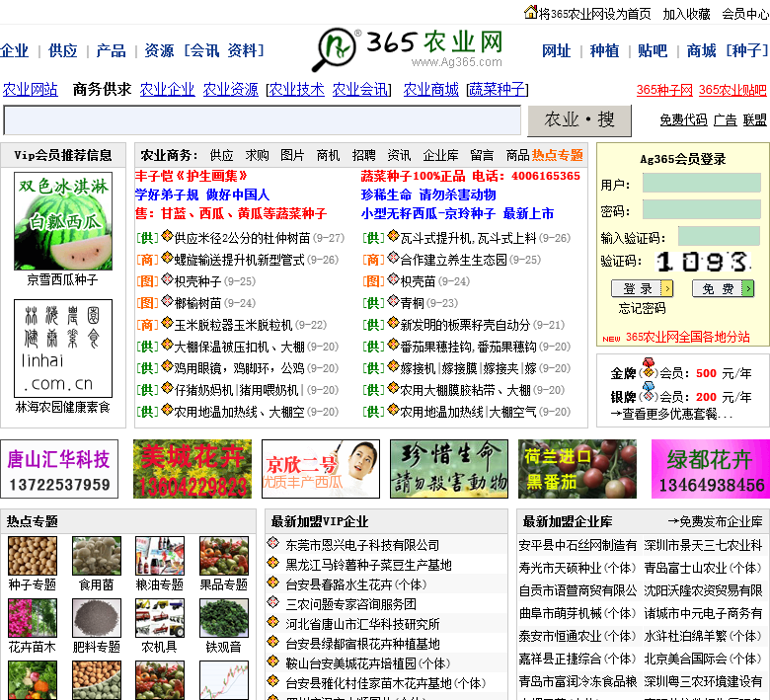Select the 求购 tab
770x700 pixels.
pos(258,155)
